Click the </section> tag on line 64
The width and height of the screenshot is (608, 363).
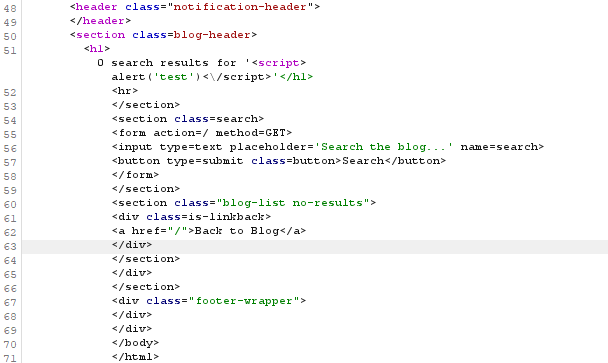pyautogui.click(x=146, y=259)
